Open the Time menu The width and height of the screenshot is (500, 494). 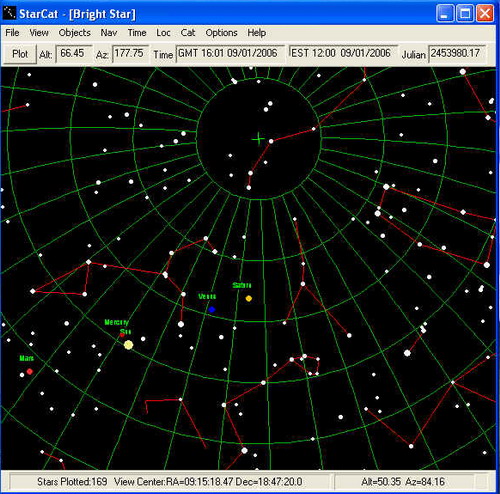point(137,33)
